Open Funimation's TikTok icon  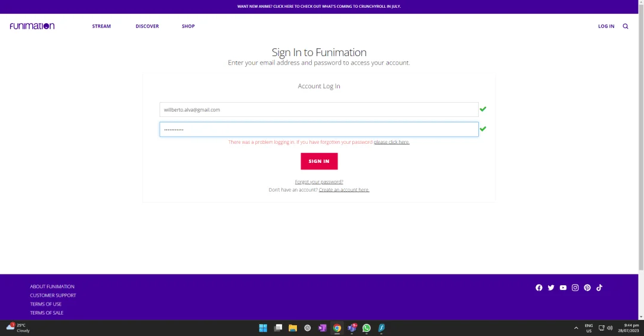click(x=599, y=288)
